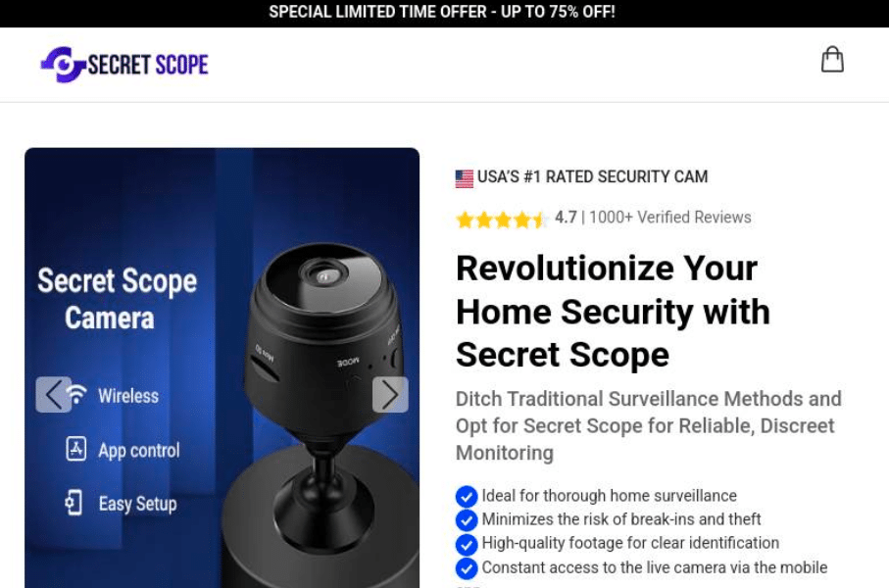Show previous product image with left arrow

click(53, 395)
